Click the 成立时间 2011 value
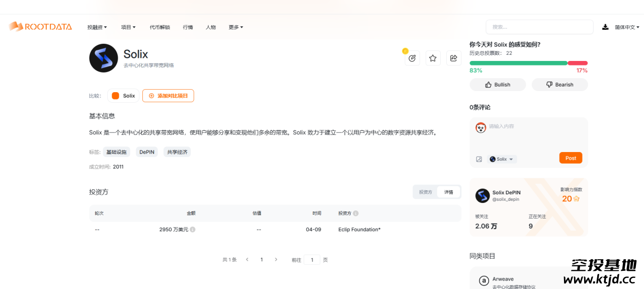The image size is (644, 289). click(x=118, y=167)
